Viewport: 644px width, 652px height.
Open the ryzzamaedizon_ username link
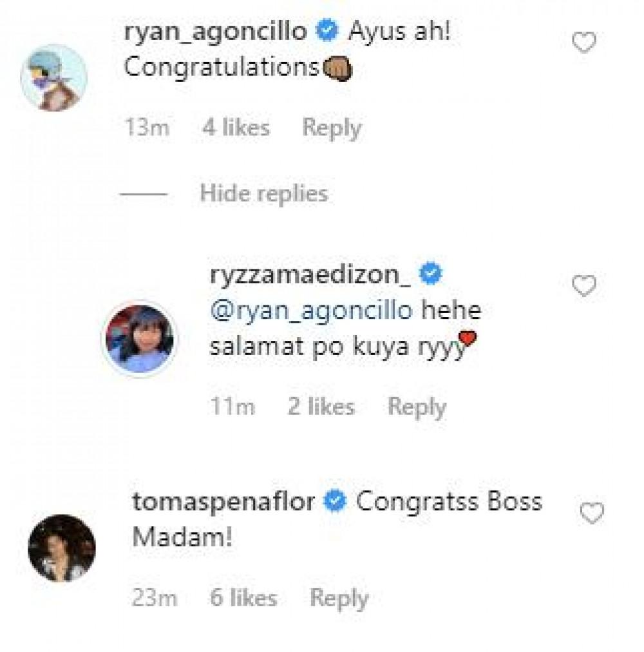tap(310, 274)
